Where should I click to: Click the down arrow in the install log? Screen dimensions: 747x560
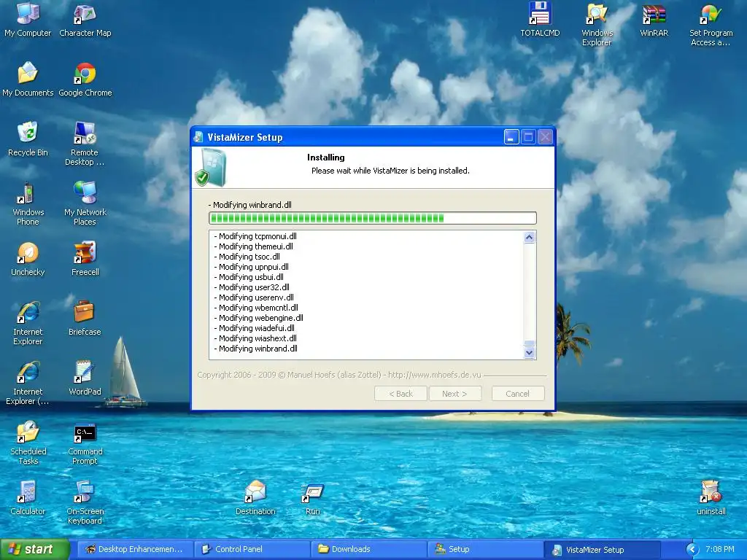click(x=530, y=353)
